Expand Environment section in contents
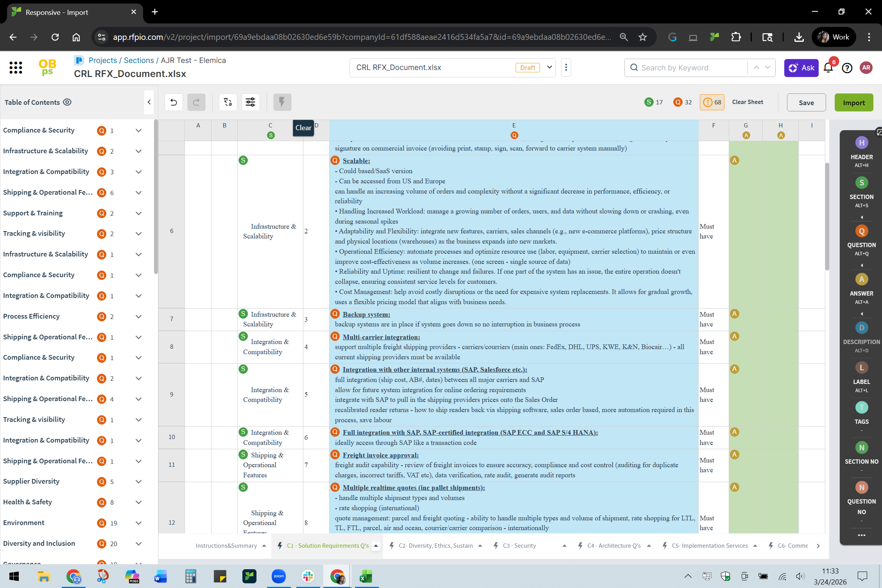The height and width of the screenshot is (588, 882). 138,523
